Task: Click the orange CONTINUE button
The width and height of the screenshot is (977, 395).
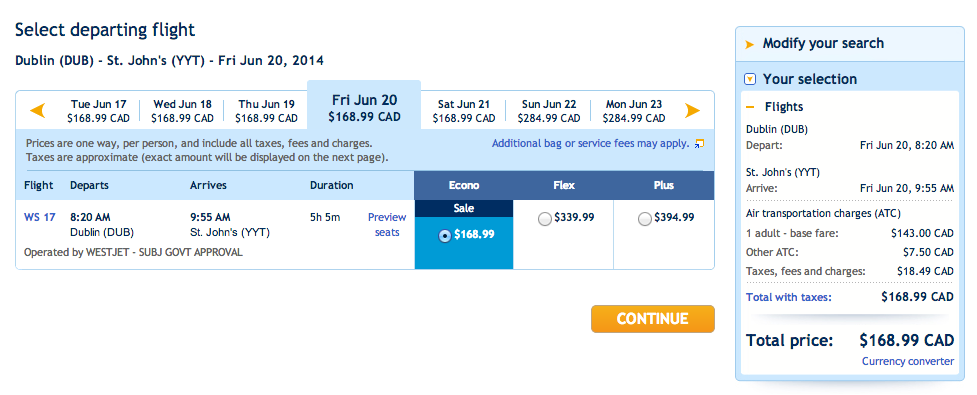Action: click(652, 319)
